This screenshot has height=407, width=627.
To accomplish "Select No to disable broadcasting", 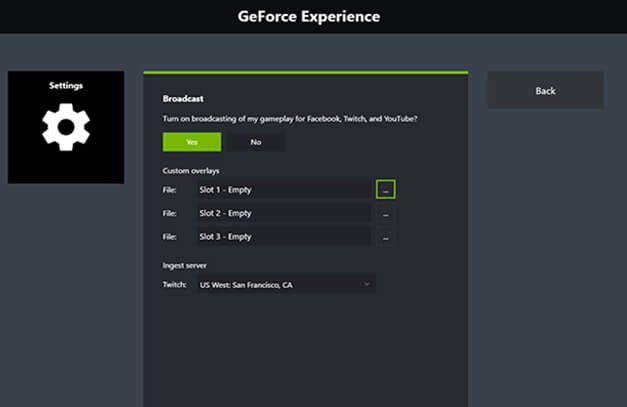I will (x=256, y=142).
